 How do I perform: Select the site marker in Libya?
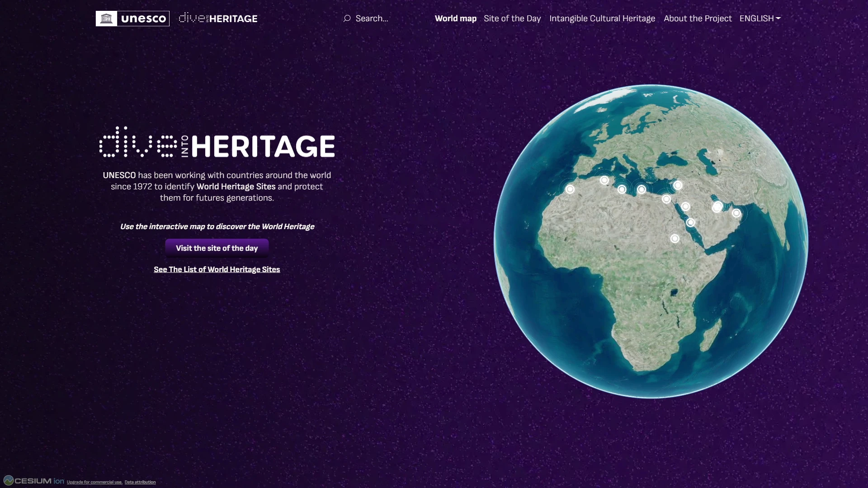(642, 189)
